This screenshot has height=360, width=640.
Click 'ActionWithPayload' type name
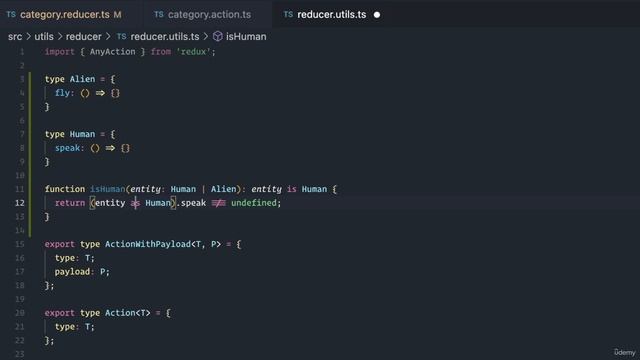click(148, 244)
